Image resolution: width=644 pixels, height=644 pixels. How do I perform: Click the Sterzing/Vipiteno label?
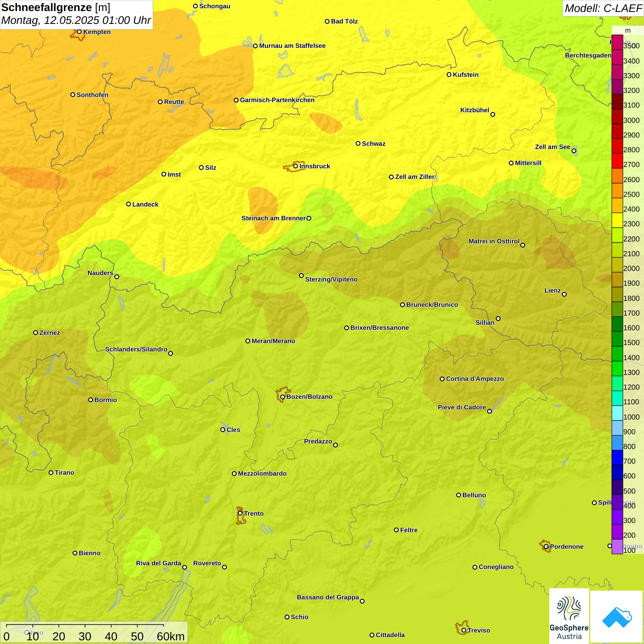coord(331,279)
